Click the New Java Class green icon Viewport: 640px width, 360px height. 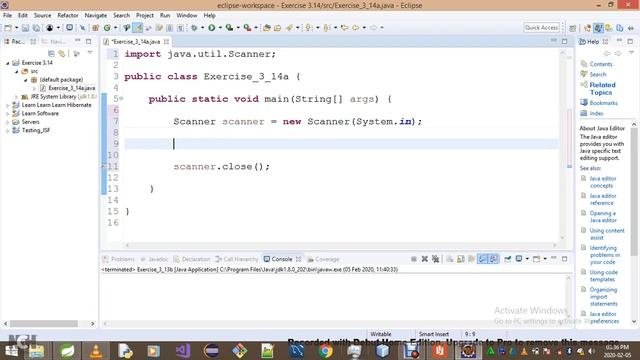pos(107,28)
